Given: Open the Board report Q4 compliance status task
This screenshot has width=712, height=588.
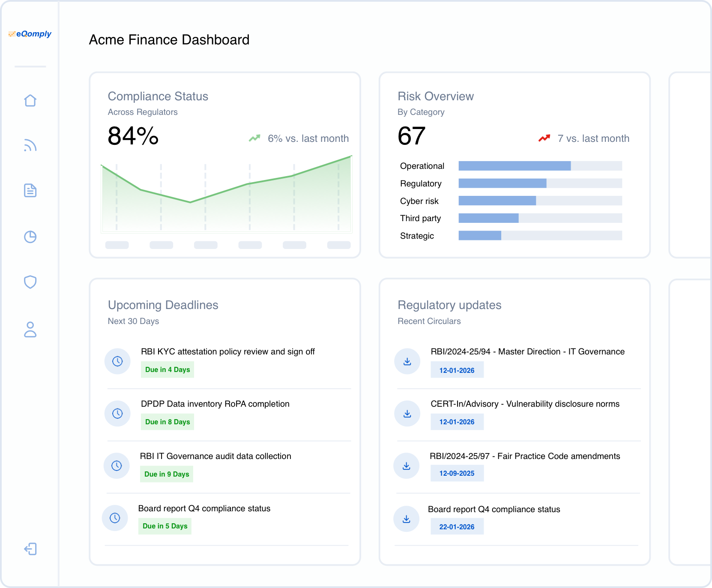Looking at the screenshot, I should point(204,508).
